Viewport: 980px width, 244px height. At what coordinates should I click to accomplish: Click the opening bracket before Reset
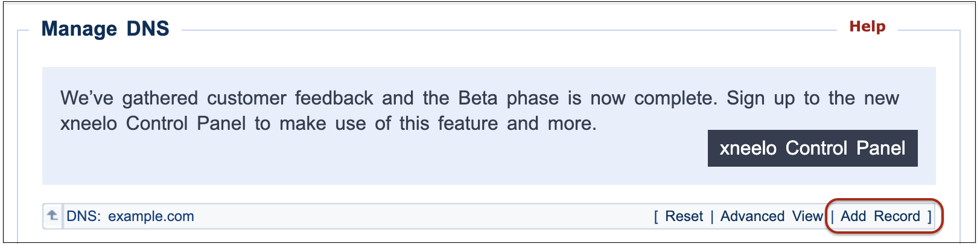(x=656, y=216)
